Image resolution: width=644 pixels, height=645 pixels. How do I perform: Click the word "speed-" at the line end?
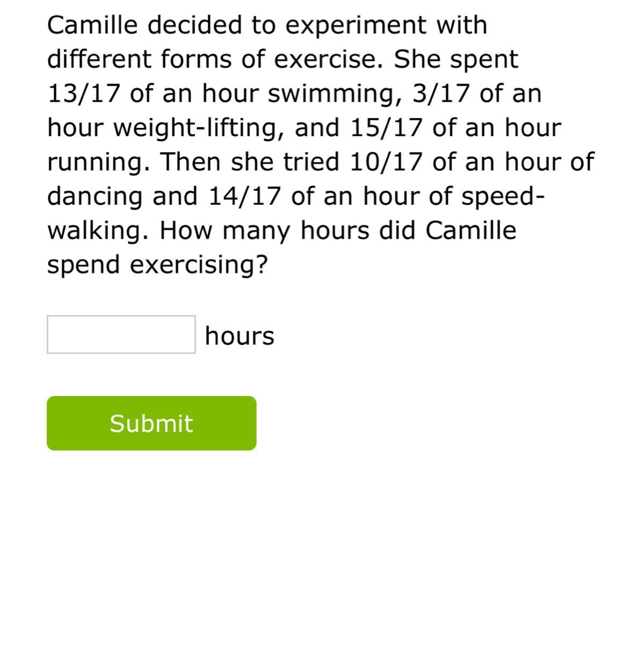pyautogui.click(x=503, y=197)
